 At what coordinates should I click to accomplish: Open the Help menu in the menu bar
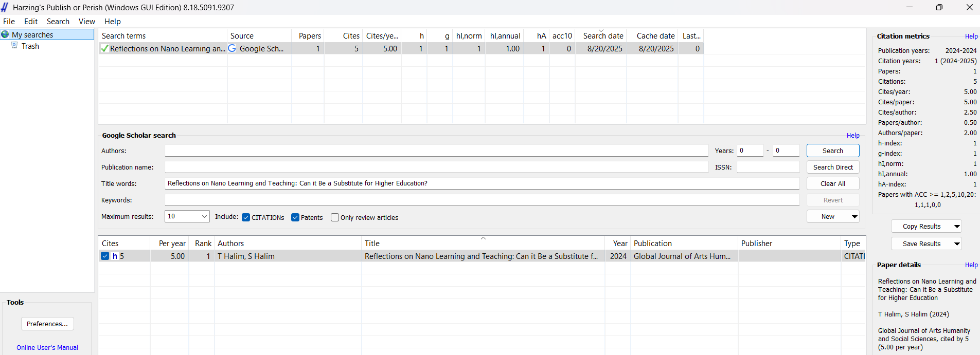pyautogui.click(x=113, y=22)
